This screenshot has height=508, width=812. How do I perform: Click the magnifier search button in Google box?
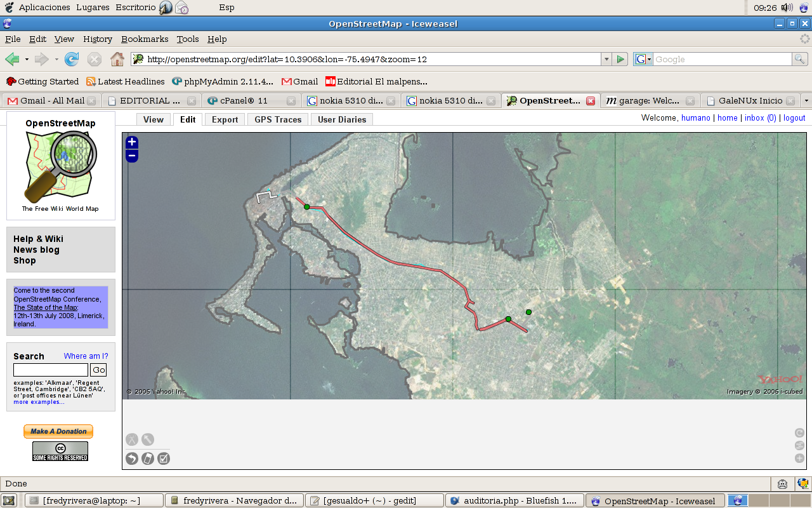coord(800,59)
